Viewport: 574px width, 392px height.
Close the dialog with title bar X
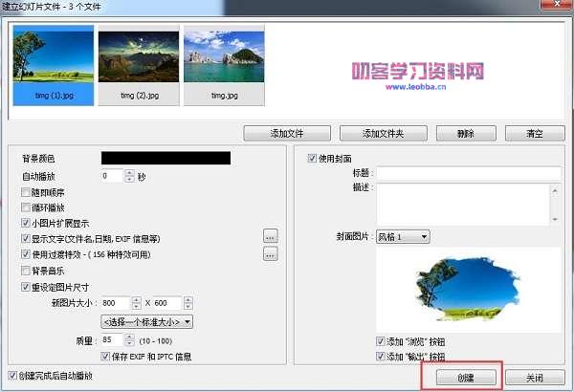(x=557, y=4)
